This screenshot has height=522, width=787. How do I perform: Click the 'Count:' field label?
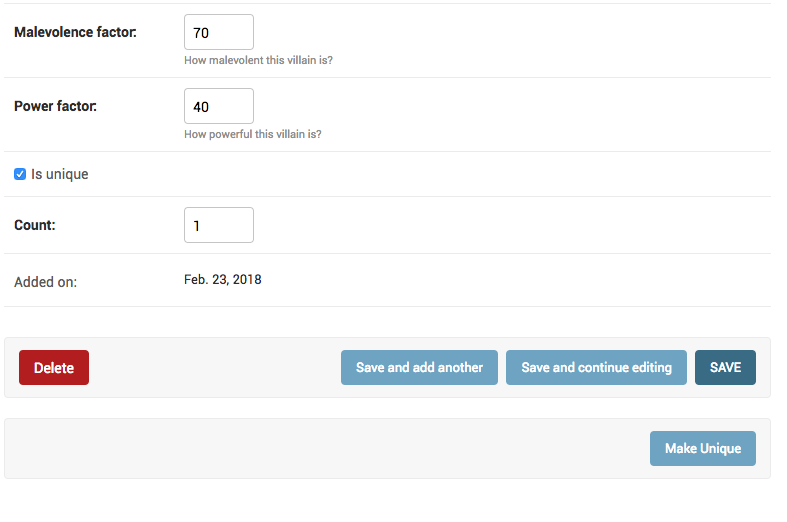click(35, 225)
